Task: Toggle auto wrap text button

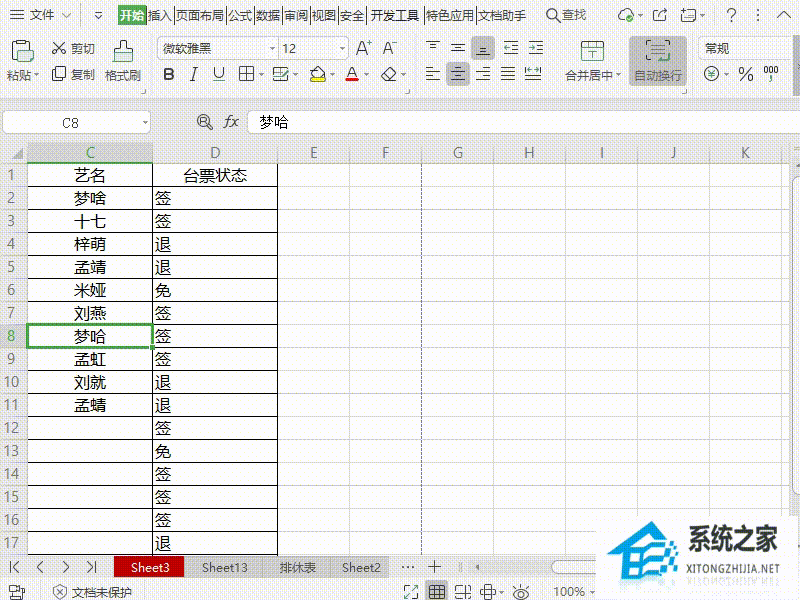Action: point(657,52)
